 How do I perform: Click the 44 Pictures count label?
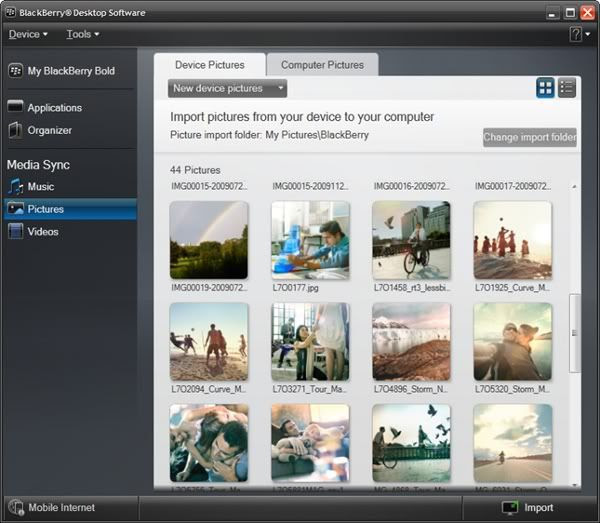(x=195, y=170)
